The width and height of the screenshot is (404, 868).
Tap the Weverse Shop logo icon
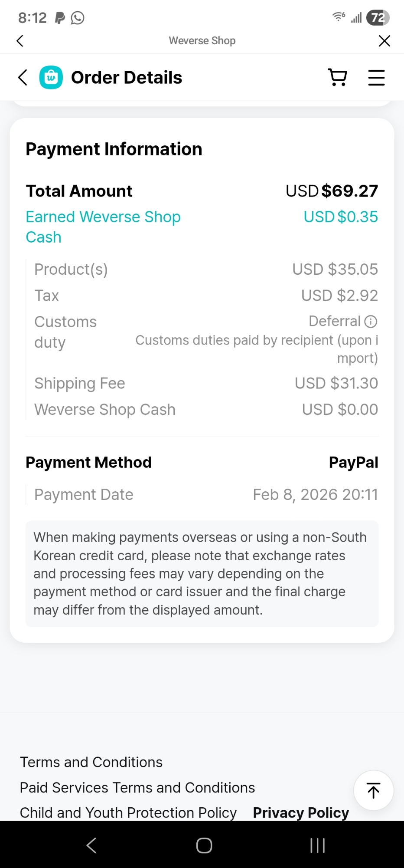tap(51, 78)
